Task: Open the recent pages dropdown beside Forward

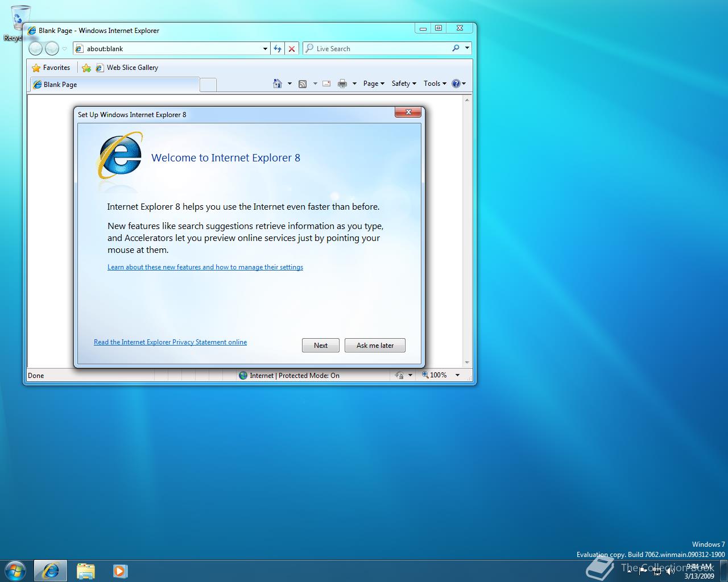Action: point(65,49)
